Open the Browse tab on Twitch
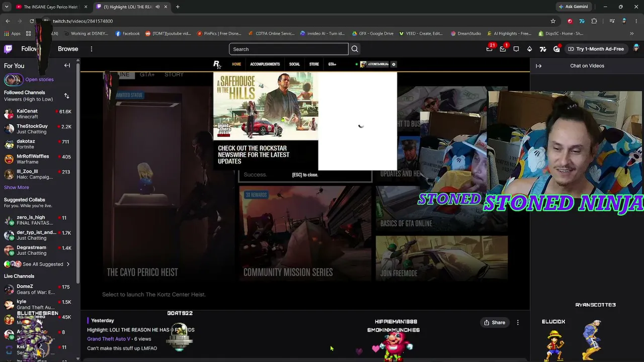 pos(68,49)
